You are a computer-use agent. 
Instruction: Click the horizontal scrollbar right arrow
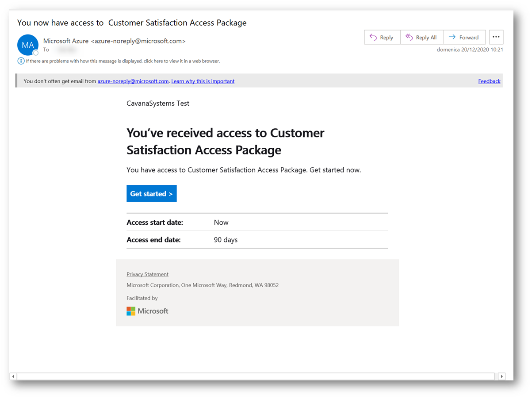tap(501, 376)
